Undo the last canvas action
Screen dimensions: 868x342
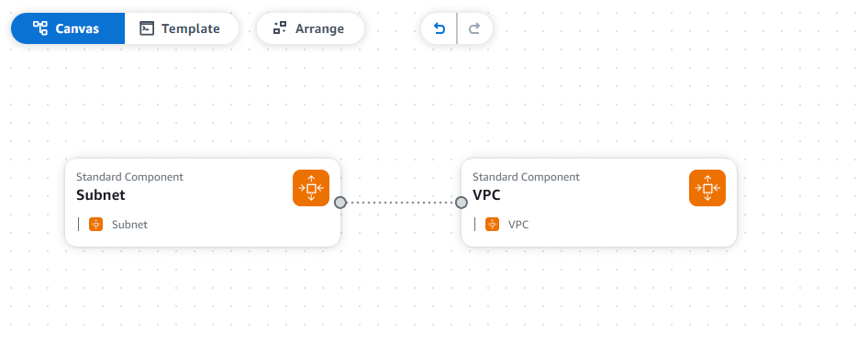(440, 28)
